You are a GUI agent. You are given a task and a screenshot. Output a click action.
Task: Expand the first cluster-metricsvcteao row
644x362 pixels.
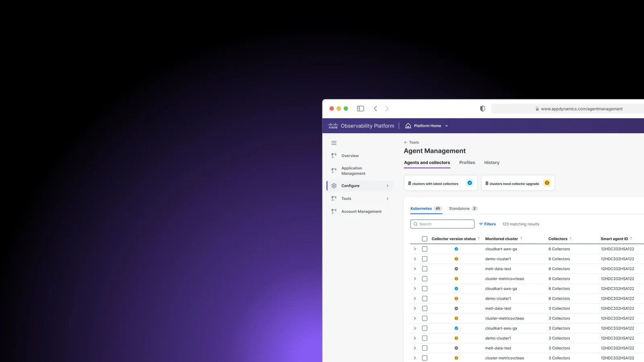[x=415, y=279]
